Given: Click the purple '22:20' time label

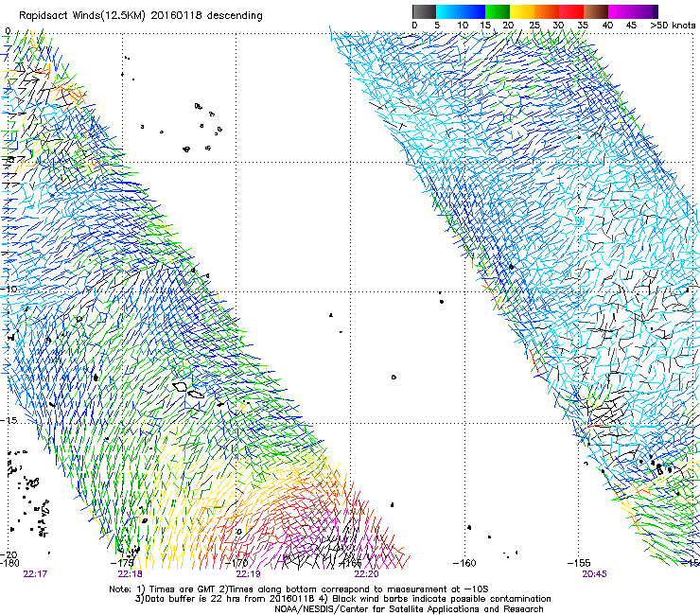Looking at the screenshot, I should pyautogui.click(x=366, y=574).
